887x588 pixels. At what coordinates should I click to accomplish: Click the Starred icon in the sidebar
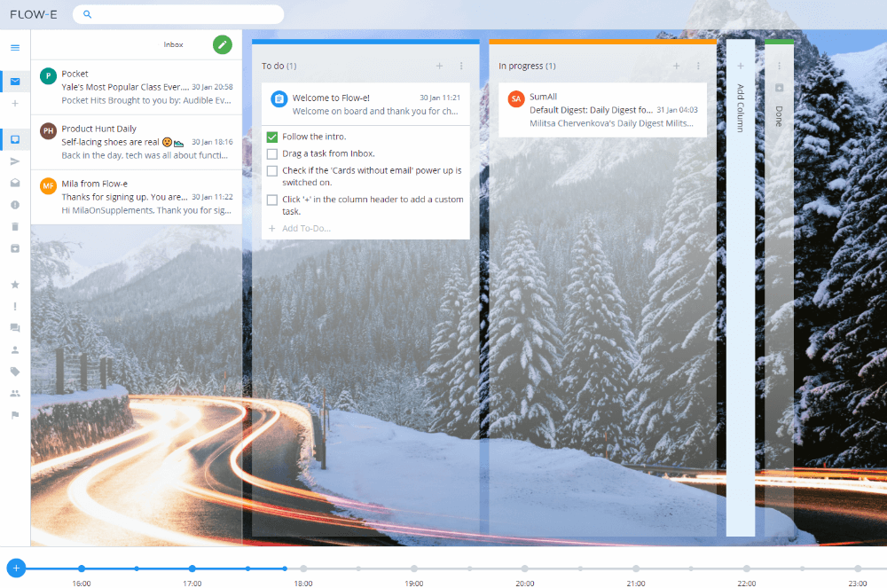14,284
